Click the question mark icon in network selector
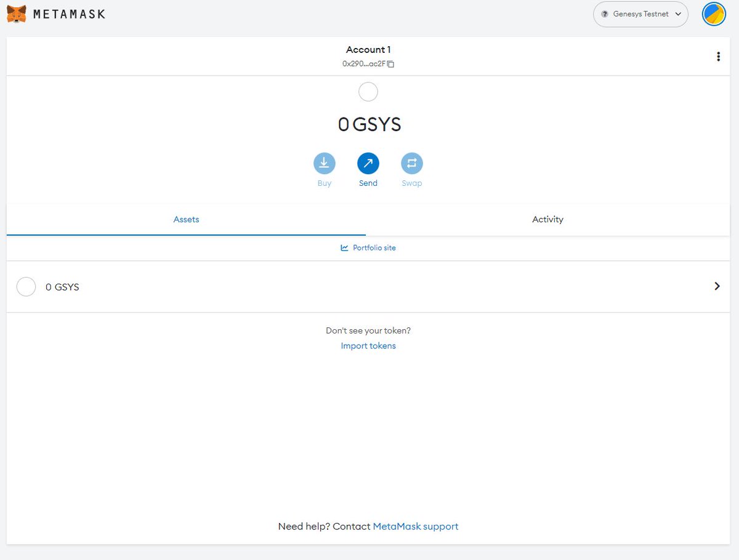The width and height of the screenshot is (739, 560). (x=605, y=14)
